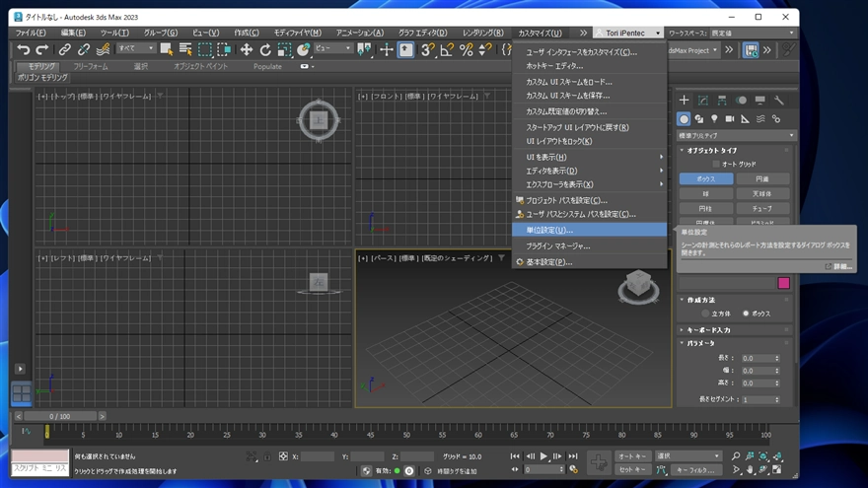Select the Unlink Selection icon
Viewport: 868px width, 488px height.
point(84,50)
